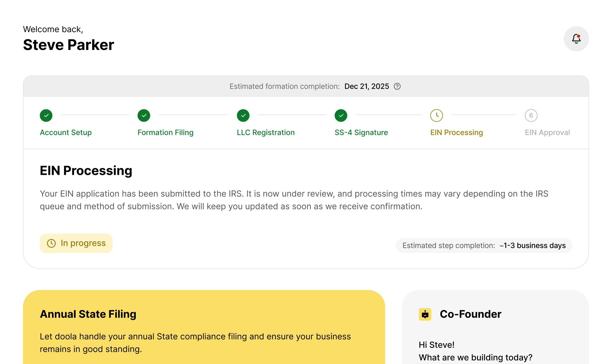
Task: Click the SS-4 Signature checkmark icon
Action: 341,115
